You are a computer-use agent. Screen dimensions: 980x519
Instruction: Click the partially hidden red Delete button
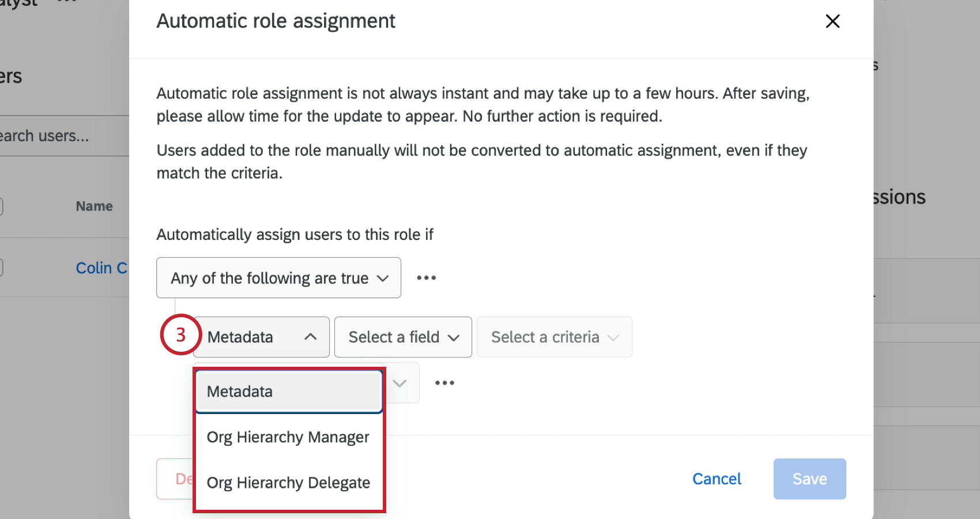coord(175,479)
